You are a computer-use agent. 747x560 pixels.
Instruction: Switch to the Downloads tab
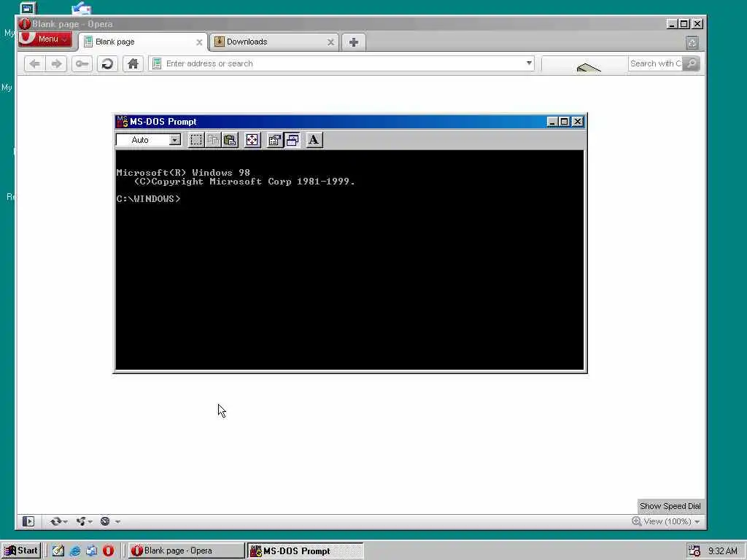[x=274, y=42]
